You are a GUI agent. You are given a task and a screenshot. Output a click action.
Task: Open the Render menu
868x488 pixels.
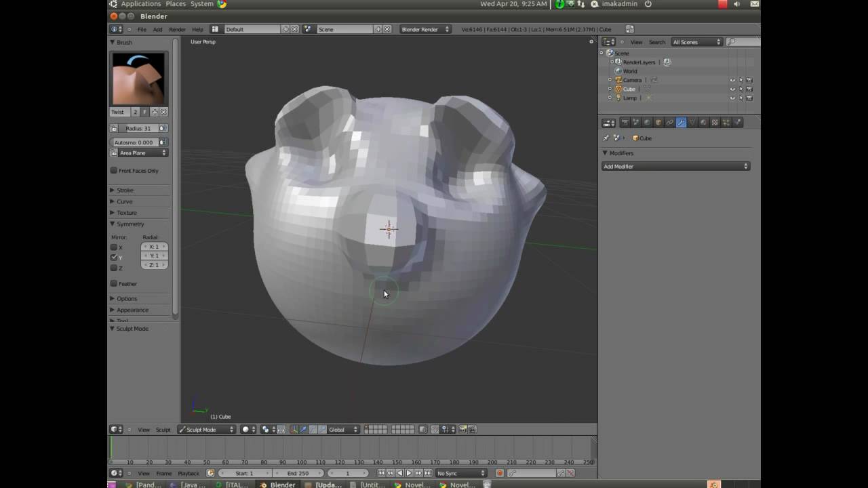click(177, 29)
